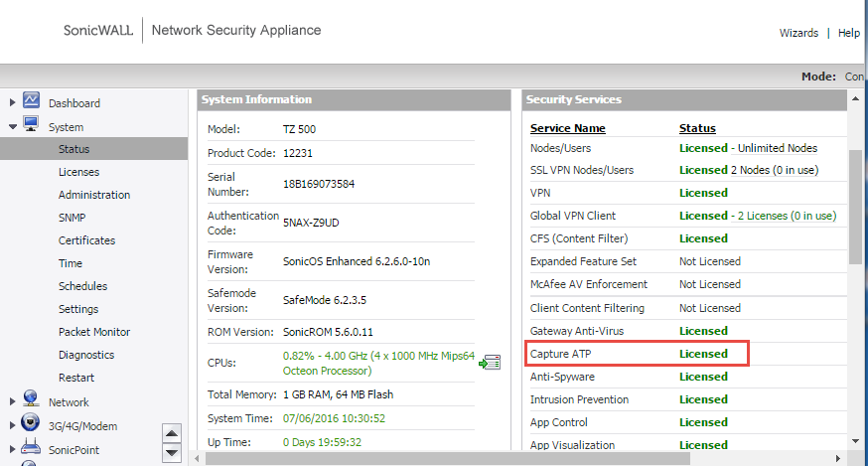Click the 3G/4G/Modem icon
Viewport: 868px width, 466px height.
31,424
